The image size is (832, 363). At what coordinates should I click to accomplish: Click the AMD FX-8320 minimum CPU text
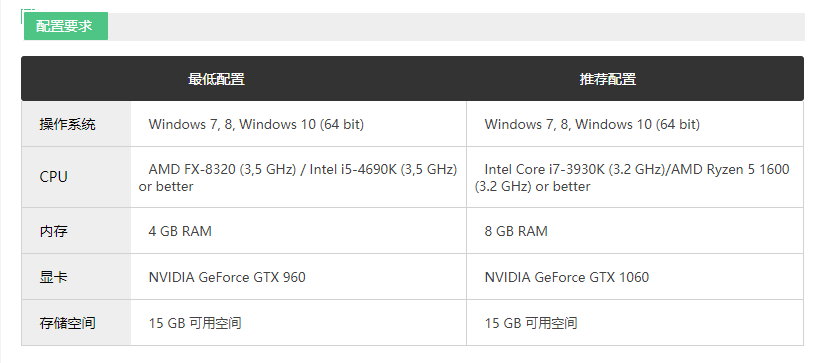click(299, 177)
